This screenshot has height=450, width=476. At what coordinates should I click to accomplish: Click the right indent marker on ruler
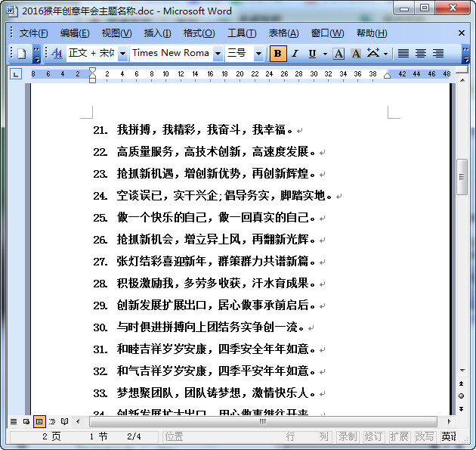pos(387,75)
